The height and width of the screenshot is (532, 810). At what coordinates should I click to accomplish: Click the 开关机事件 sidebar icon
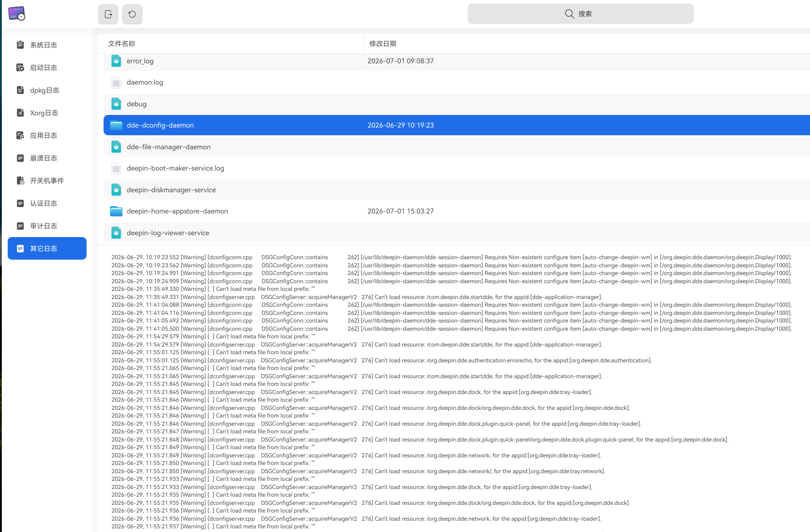tap(20, 180)
